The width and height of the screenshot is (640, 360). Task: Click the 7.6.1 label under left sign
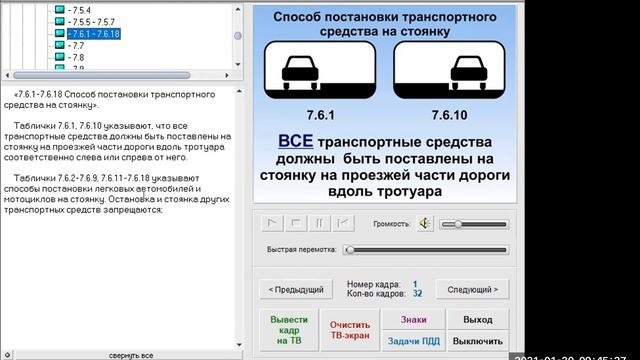coord(320,115)
